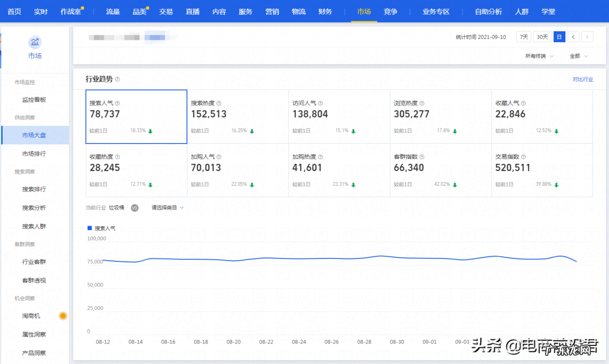Open the 所有终端 dropdown
Viewport: 609px width, 364px height.
tap(540, 56)
